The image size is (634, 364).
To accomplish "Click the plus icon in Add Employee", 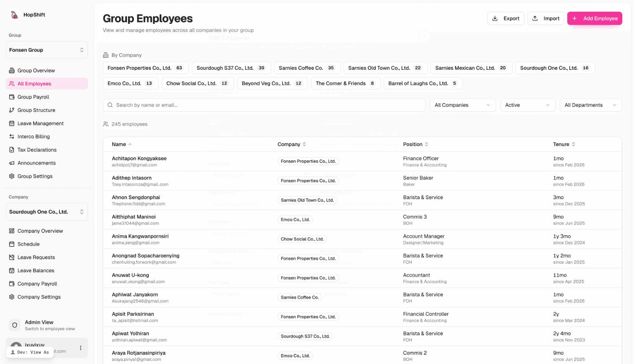I will click(575, 19).
